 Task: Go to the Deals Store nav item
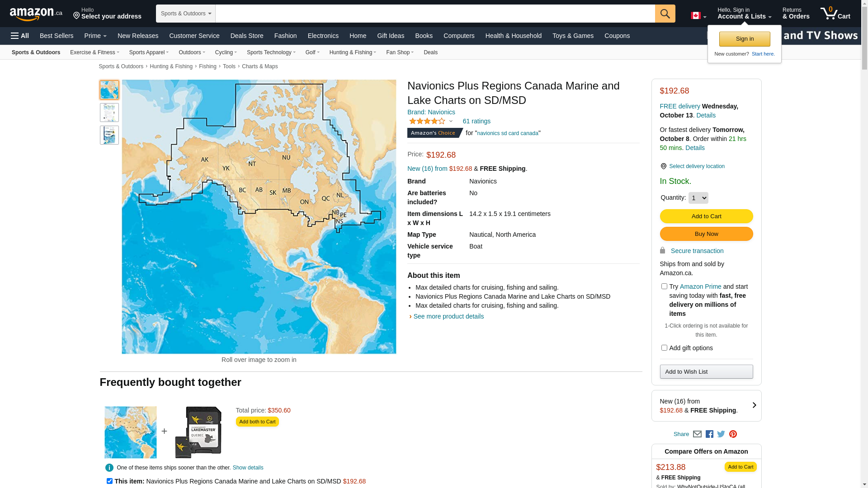point(246,36)
